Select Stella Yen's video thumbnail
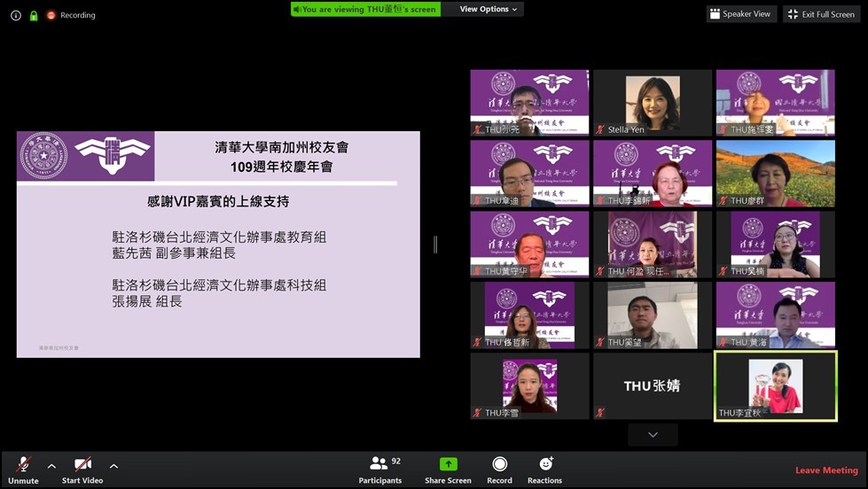This screenshot has width=868, height=489. 653,103
